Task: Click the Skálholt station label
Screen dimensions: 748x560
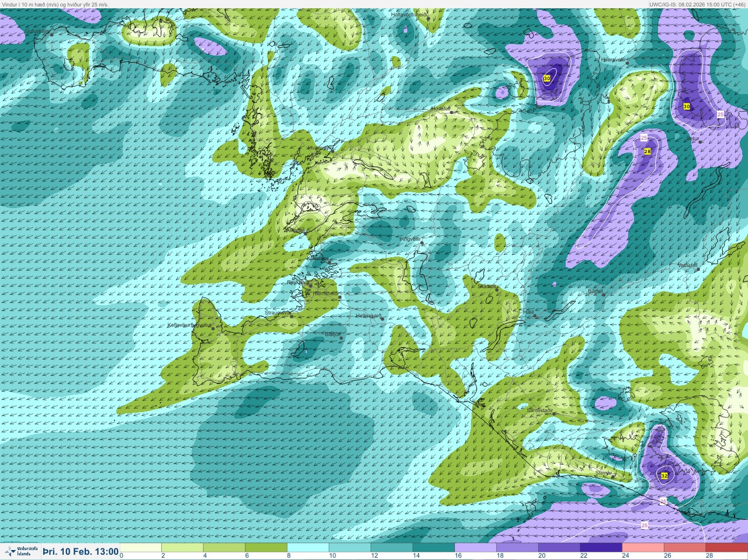Action: [x=488, y=286]
